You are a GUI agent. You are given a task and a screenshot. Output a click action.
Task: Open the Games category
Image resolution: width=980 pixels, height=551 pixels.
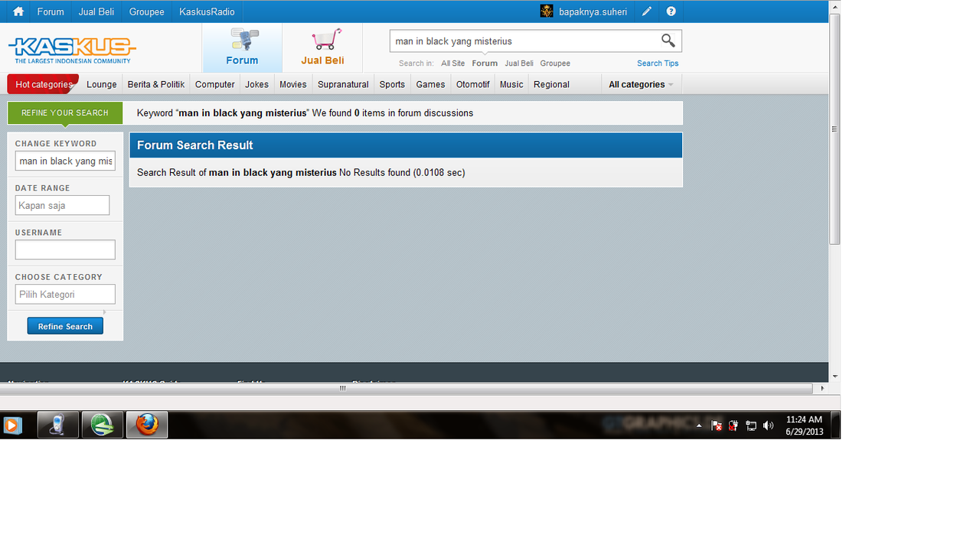(430, 84)
